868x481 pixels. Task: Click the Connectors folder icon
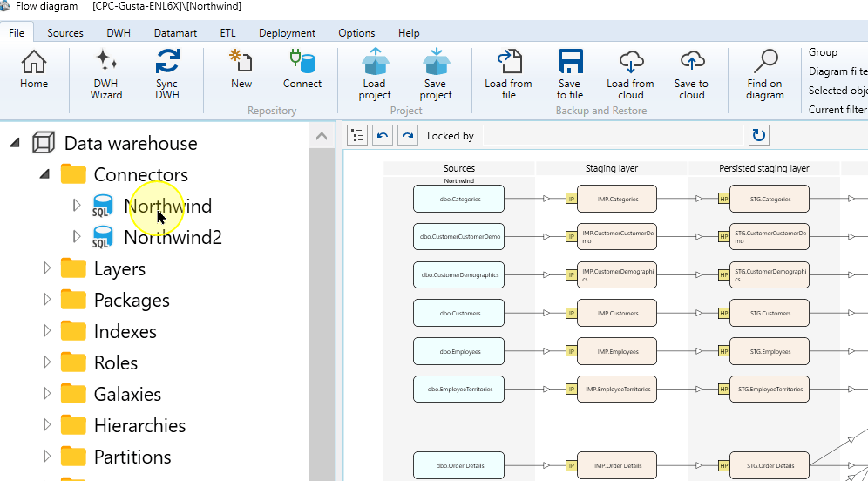click(73, 173)
